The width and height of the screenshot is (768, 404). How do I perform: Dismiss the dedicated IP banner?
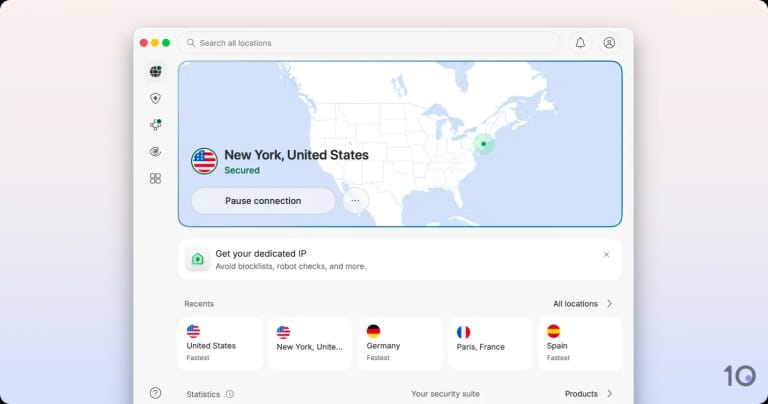[x=606, y=255]
